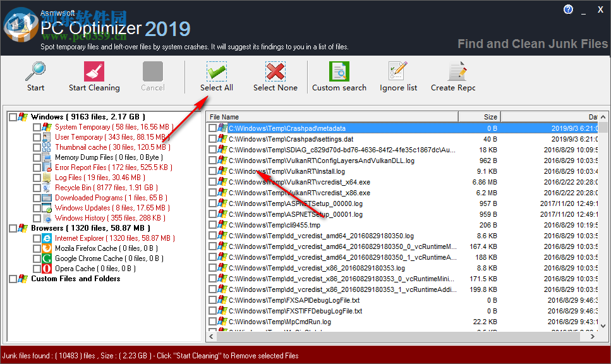Select the Start scan icon
The height and width of the screenshot is (364, 611).
(35, 70)
